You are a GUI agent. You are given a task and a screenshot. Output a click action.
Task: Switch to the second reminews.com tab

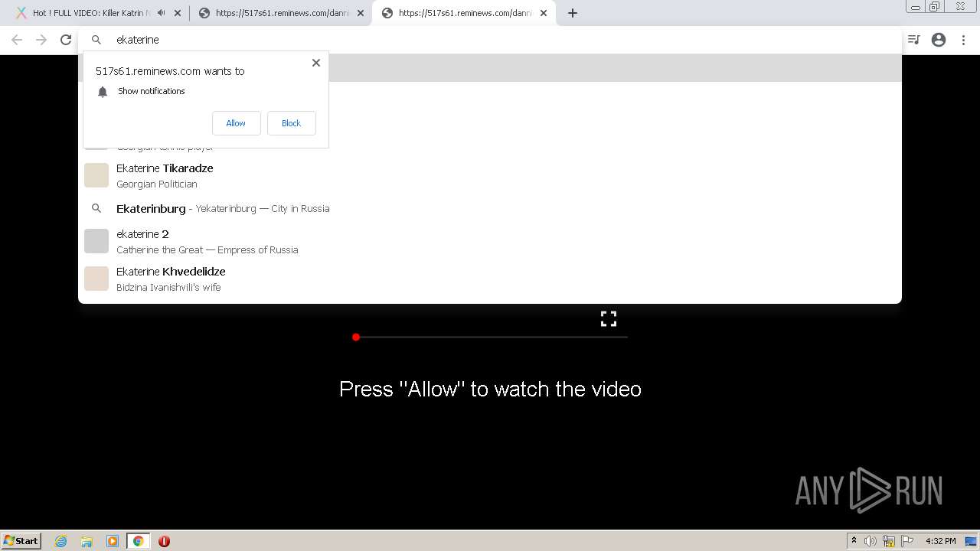(x=282, y=13)
